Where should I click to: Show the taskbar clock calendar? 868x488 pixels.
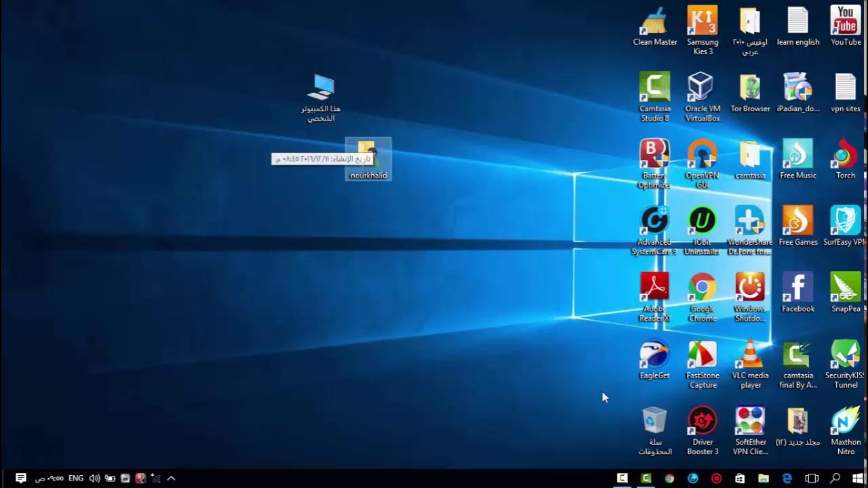[50, 479]
